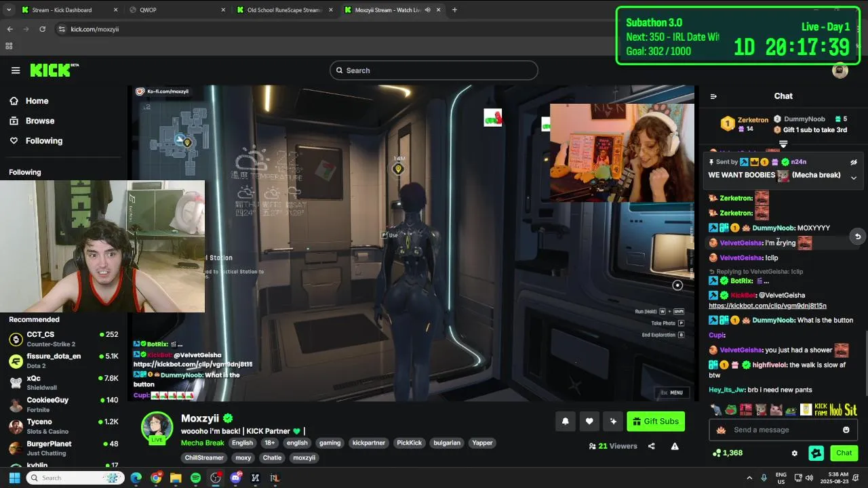
Task: Expand the gift leaderboard arrow
Action: (x=783, y=144)
